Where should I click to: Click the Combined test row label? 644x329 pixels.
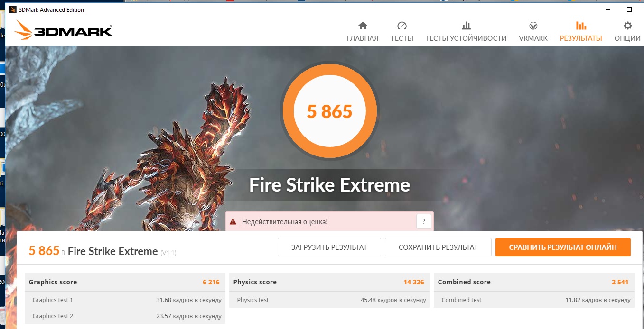point(461,300)
